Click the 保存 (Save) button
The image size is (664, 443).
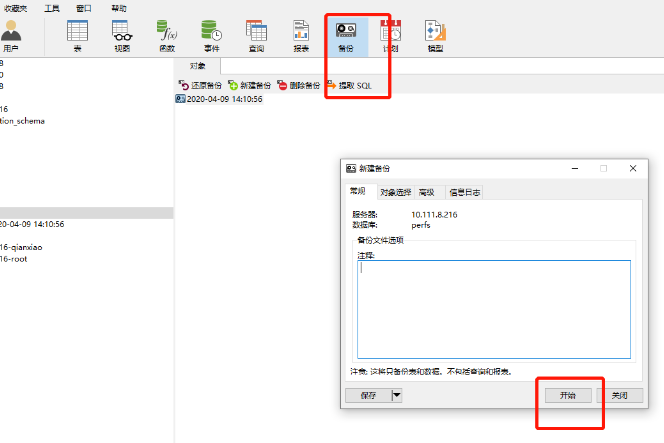pyautogui.click(x=368, y=396)
